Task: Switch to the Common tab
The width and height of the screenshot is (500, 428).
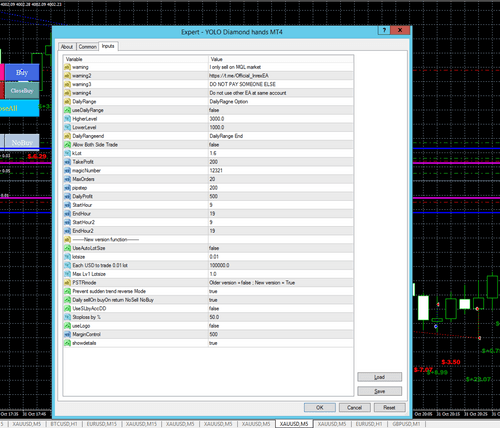Action: pyautogui.click(x=88, y=47)
